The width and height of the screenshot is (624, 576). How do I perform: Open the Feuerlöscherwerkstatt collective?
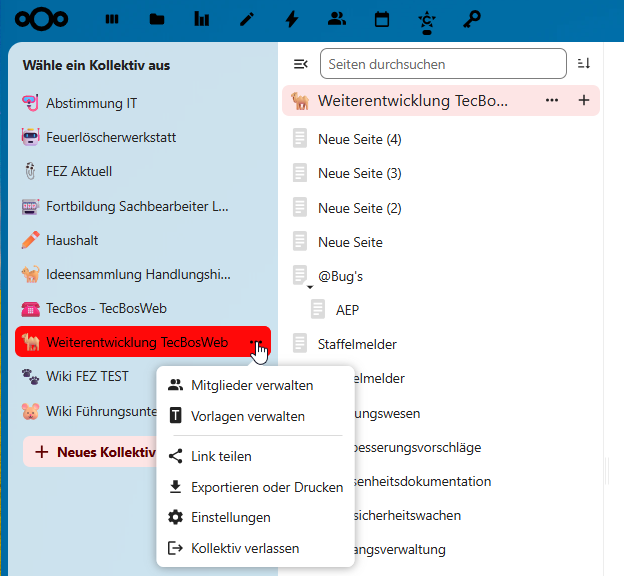pos(143,137)
